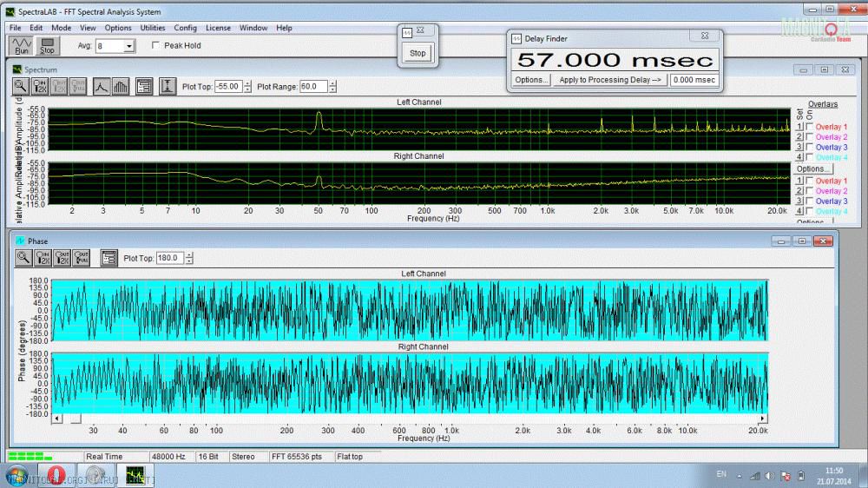868x488 pixels.
Task: Decrease Spectrum Plot Top value
Action: 247,89
